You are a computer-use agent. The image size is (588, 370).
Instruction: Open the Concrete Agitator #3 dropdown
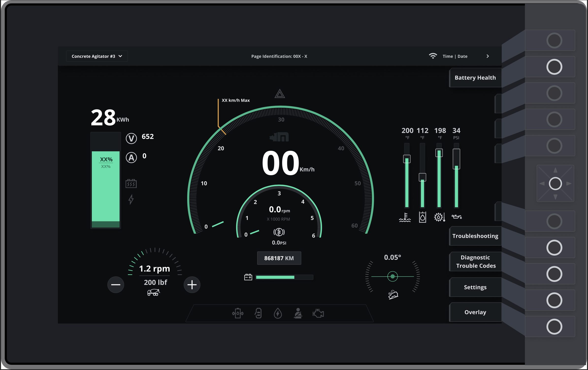(97, 56)
